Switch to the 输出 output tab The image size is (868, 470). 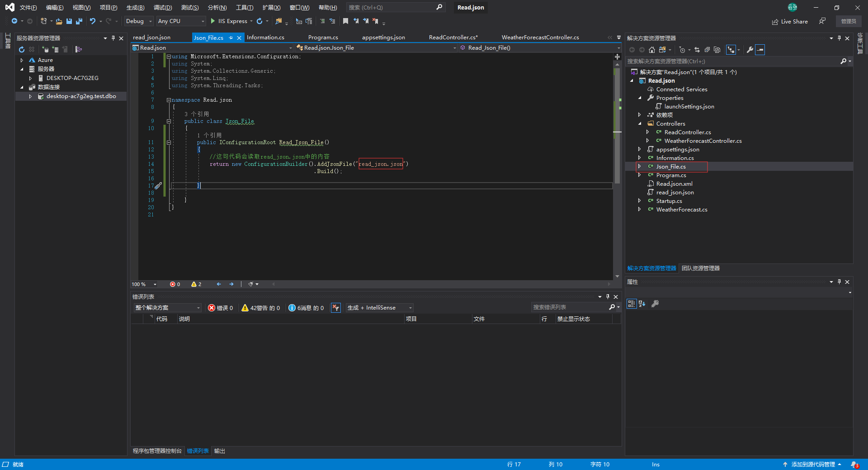[220, 451]
